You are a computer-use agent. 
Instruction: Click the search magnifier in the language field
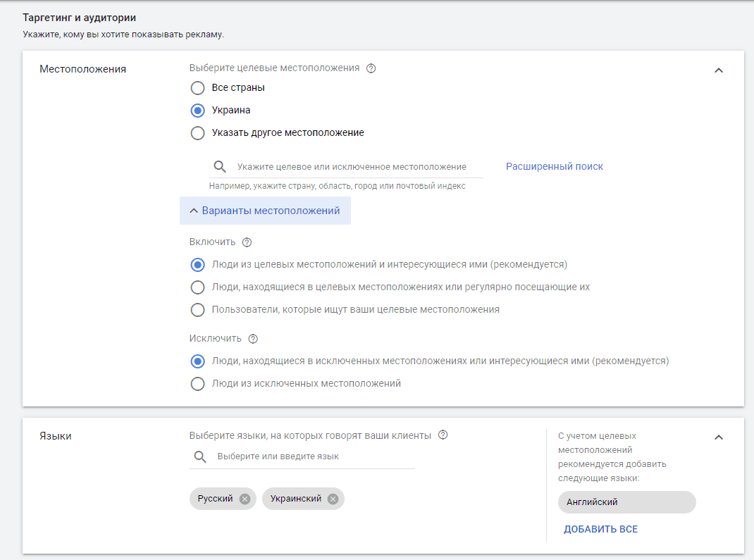[199, 456]
